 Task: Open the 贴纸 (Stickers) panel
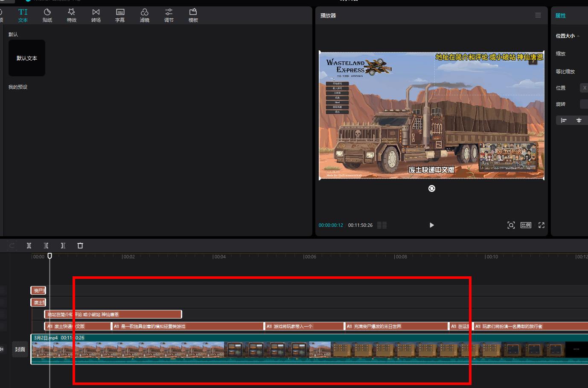(x=47, y=15)
